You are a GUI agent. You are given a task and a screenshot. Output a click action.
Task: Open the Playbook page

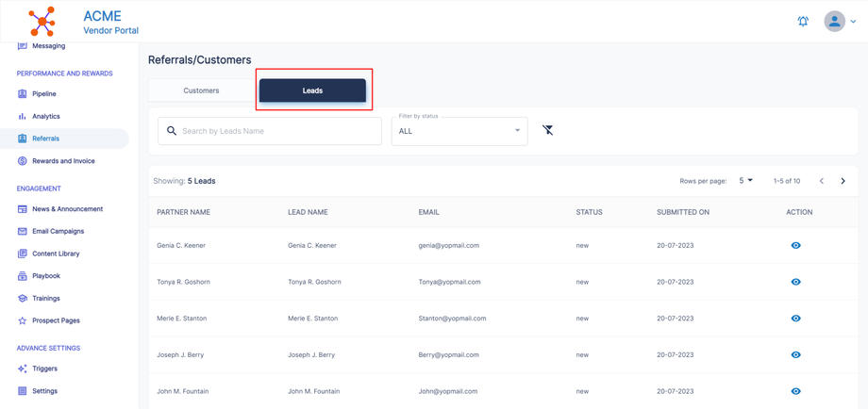coord(46,276)
